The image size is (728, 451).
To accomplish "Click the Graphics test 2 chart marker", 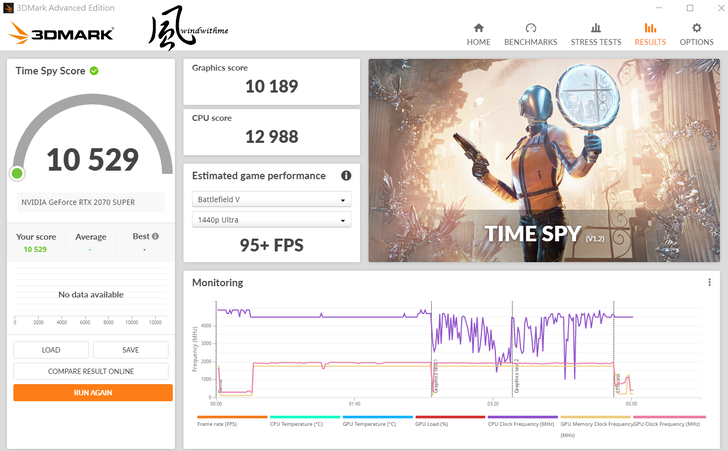I will (516, 376).
